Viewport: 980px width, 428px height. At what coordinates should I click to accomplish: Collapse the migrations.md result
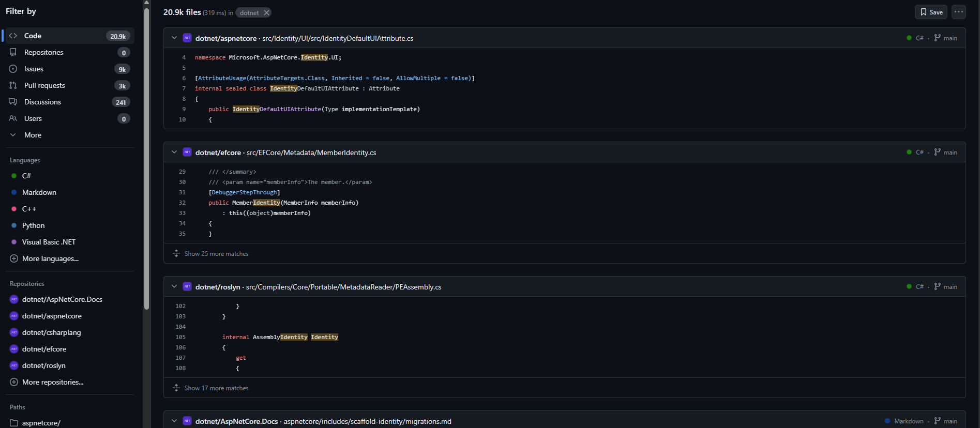174,421
